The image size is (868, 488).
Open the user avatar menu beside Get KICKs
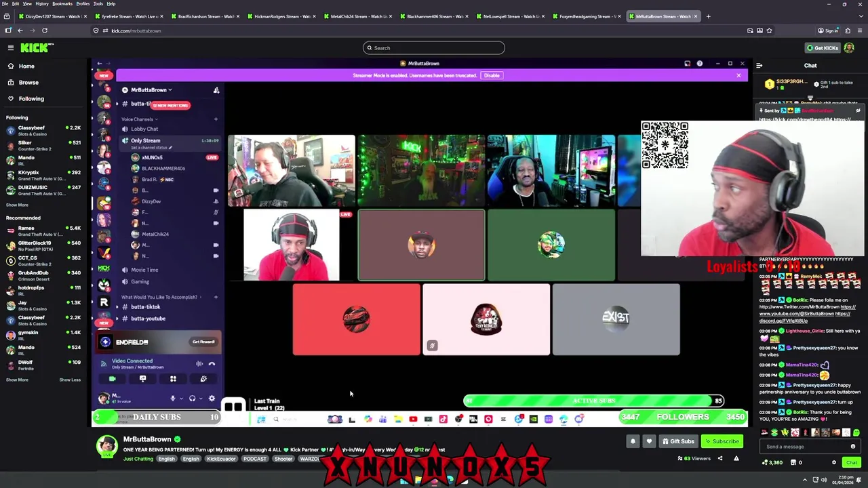click(850, 47)
